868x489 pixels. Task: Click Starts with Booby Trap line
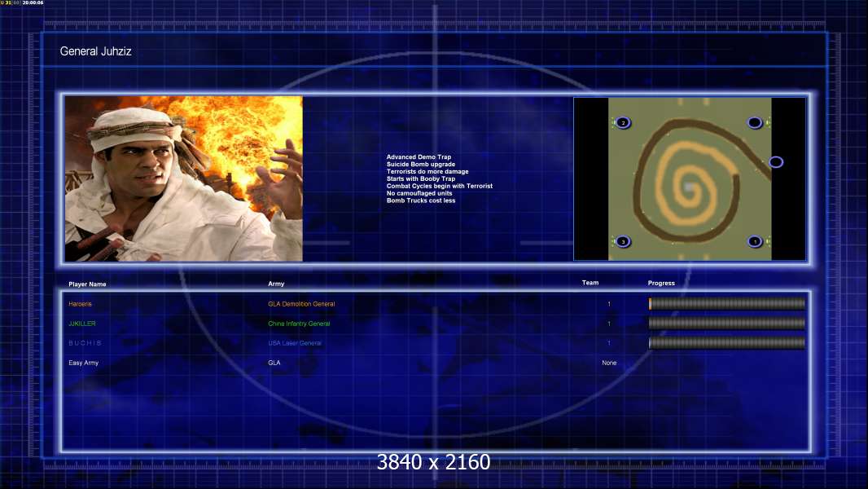pyautogui.click(x=421, y=178)
